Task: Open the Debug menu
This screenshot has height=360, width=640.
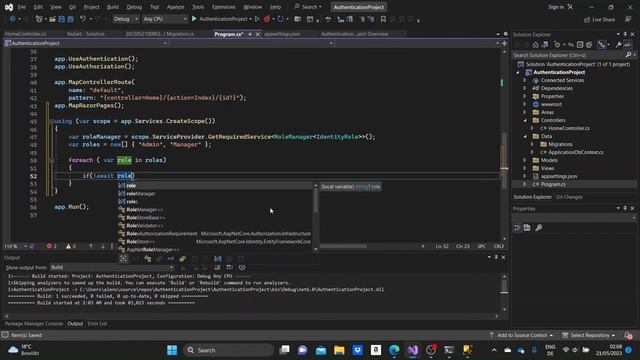Action: pyautogui.click(x=134, y=7)
